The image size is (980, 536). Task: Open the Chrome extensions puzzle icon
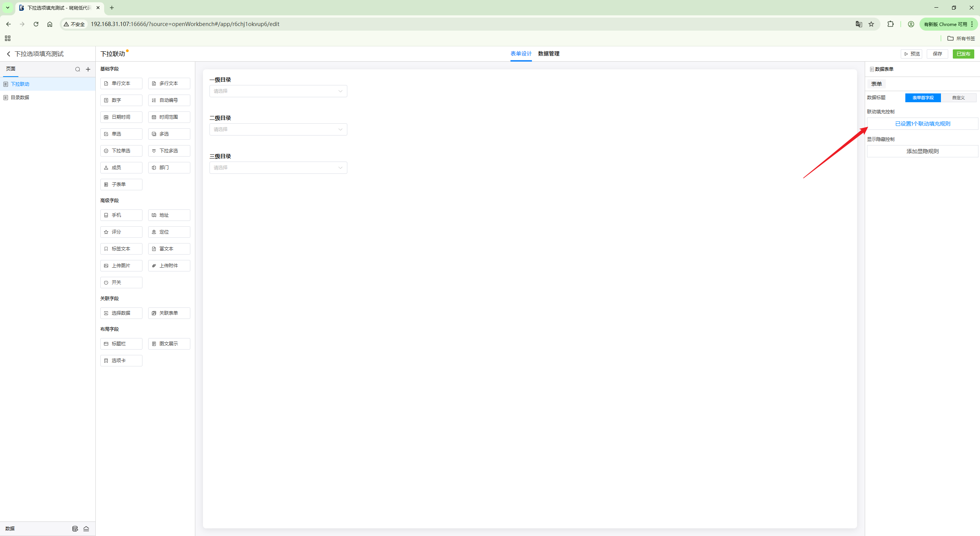[890, 24]
